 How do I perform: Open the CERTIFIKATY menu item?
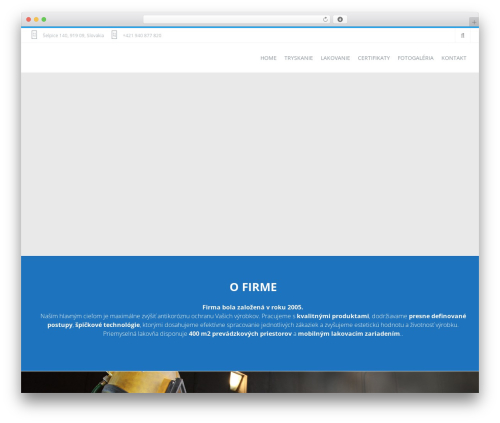tap(374, 58)
